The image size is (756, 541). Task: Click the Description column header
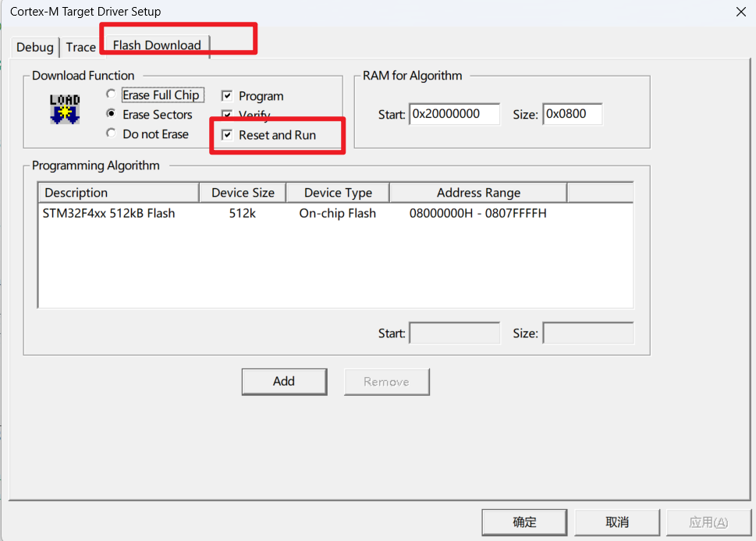click(119, 193)
